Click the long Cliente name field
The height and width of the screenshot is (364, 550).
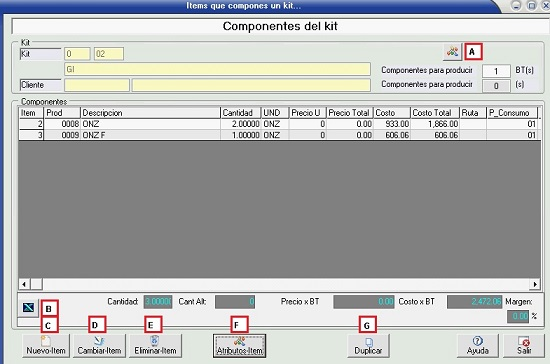point(251,85)
